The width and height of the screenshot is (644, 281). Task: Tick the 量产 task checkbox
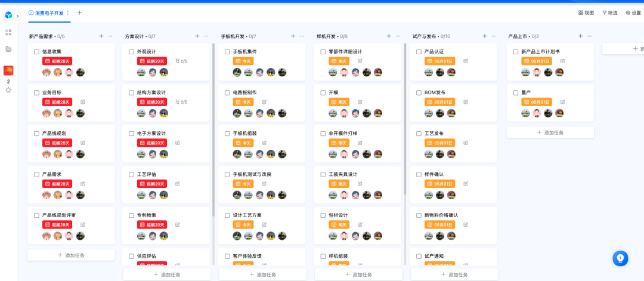click(516, 93)
